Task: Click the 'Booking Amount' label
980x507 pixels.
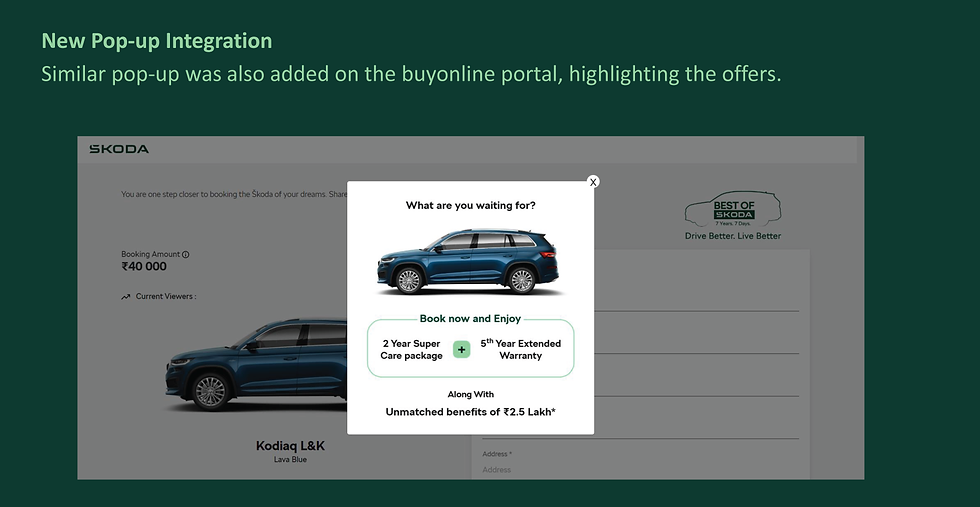Action: [151, 254]
